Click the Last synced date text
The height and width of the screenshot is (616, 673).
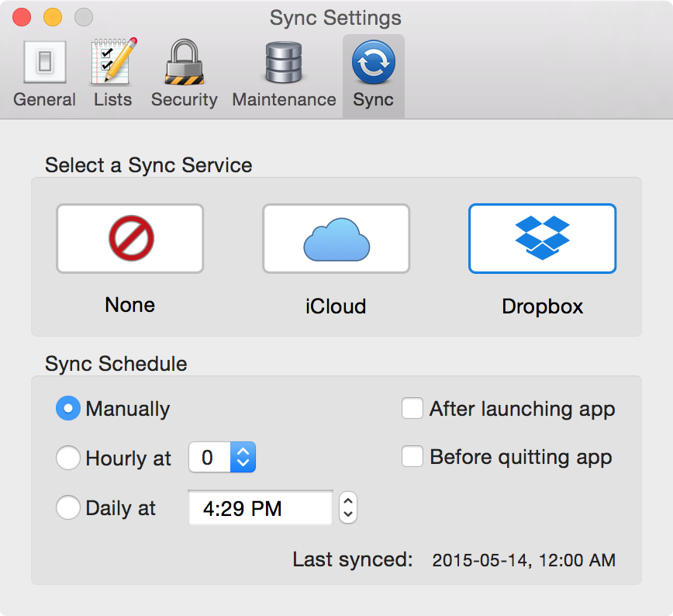[x=524, y=560]
